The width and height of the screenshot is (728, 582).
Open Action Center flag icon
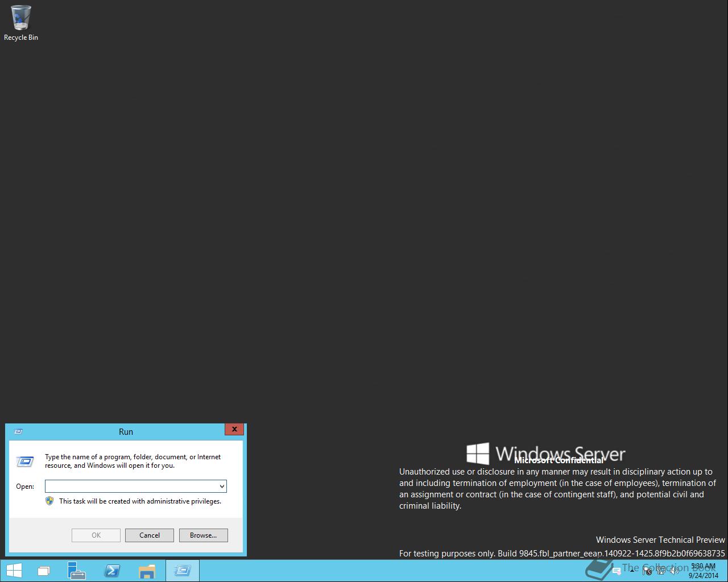point(647,571)
